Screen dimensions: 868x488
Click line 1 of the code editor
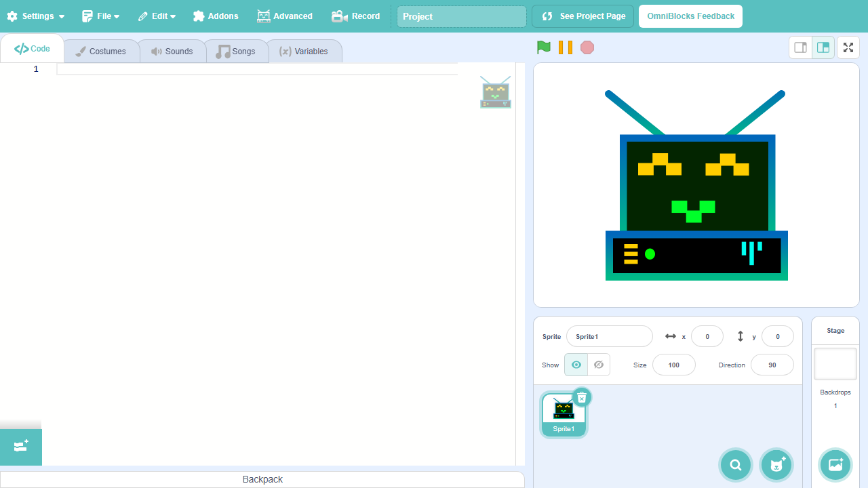tap(258, 69)
